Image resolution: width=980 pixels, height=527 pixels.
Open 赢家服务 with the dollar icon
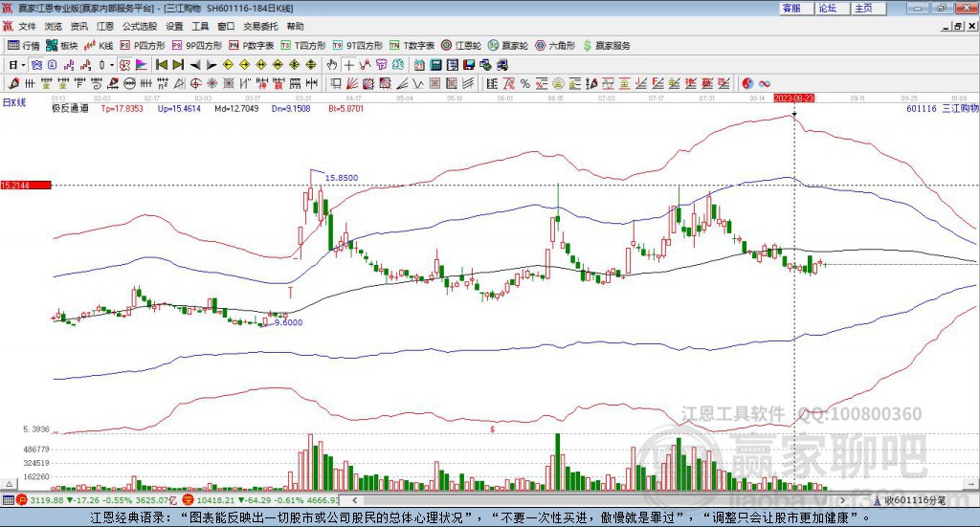click(x=606, y=46)
